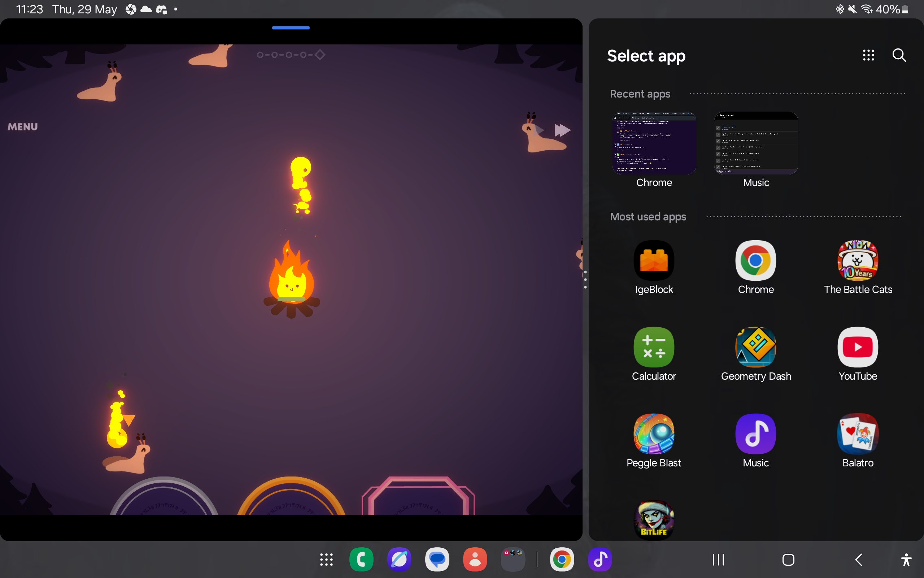Open the taskbar app drawer

pyautogui.click(x=326, y=560)
